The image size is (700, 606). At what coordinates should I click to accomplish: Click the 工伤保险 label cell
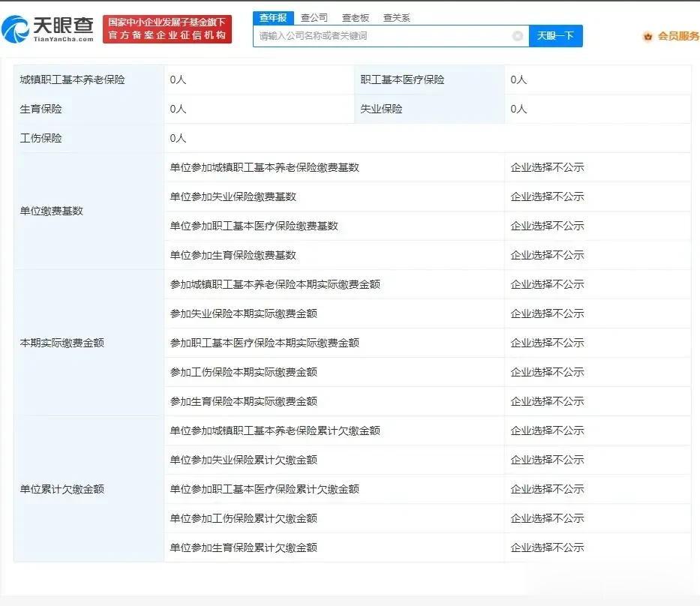click(41, 138)
